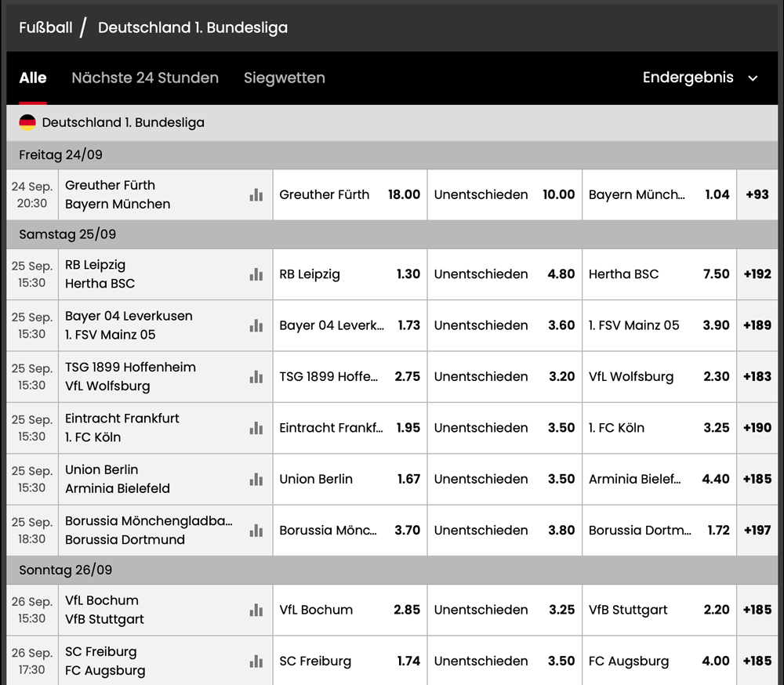Open the Siegwetten tab
The height and width of the screenshot is (685, 784).
coord(284,78)
